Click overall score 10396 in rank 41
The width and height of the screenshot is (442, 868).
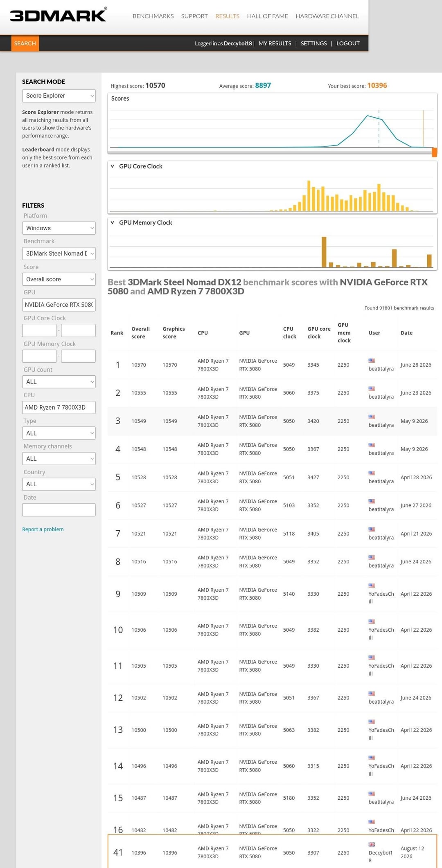click(139, 852)
